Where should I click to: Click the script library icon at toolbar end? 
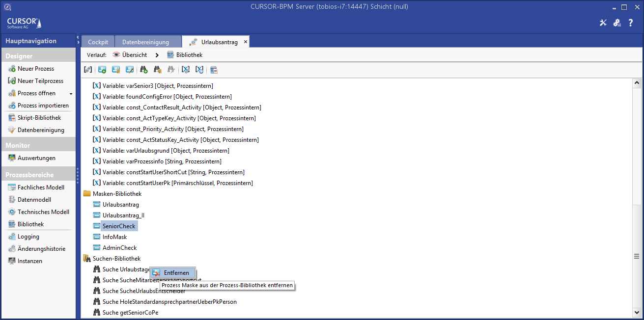coord(214,70)
